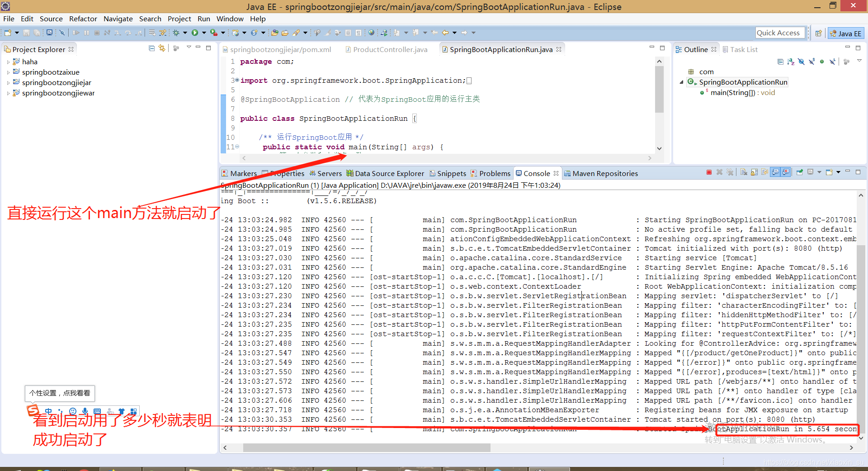Image resolution: width=868 pixels, height=471 pixels.
Task: Expand the springbootzongjiejar project node
Action: [x=8, y=83]
